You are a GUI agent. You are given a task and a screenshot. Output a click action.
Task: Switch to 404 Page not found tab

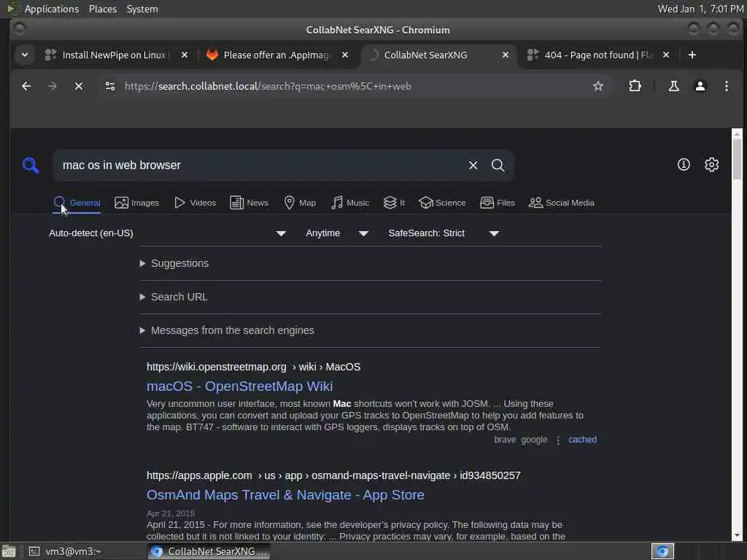coord(599,55)
